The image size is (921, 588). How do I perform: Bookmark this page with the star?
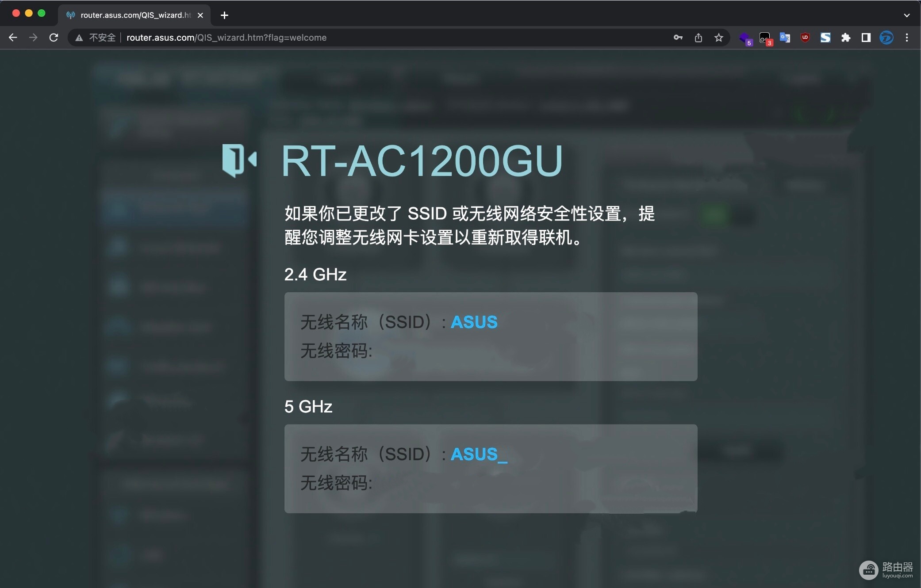click(719, 38)
